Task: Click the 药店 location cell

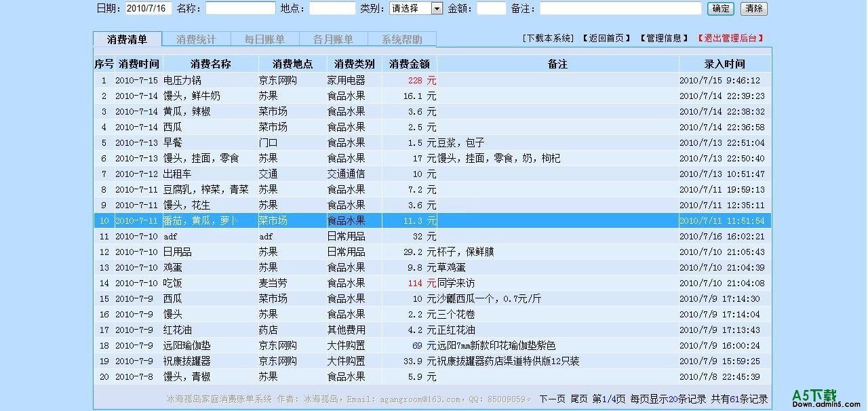Action: click(269, 330)
